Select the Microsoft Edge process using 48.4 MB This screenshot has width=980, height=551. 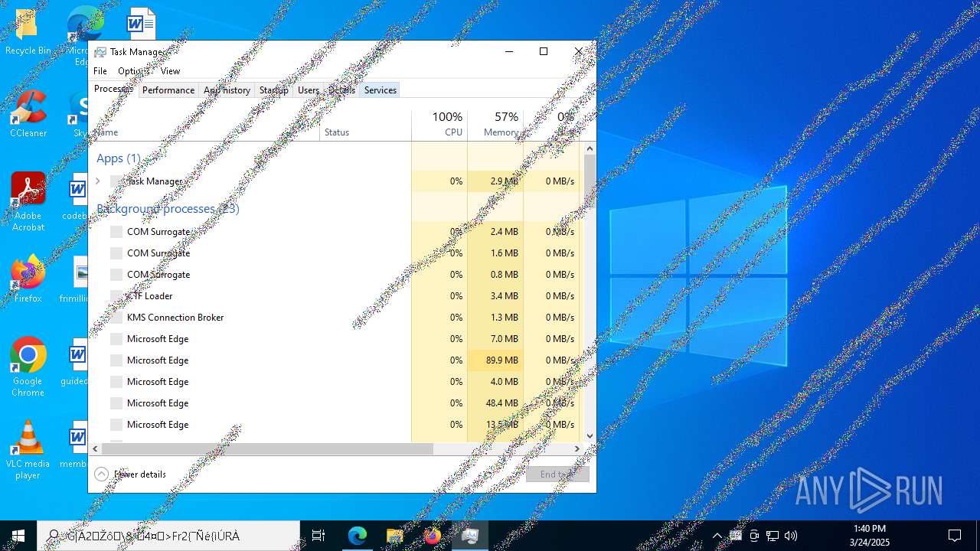pos(335,403)
